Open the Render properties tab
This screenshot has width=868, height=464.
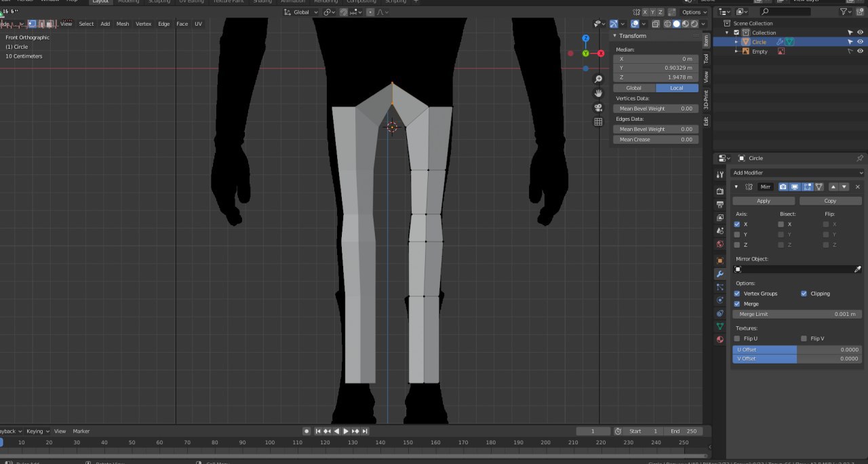(x=720, y=191)
